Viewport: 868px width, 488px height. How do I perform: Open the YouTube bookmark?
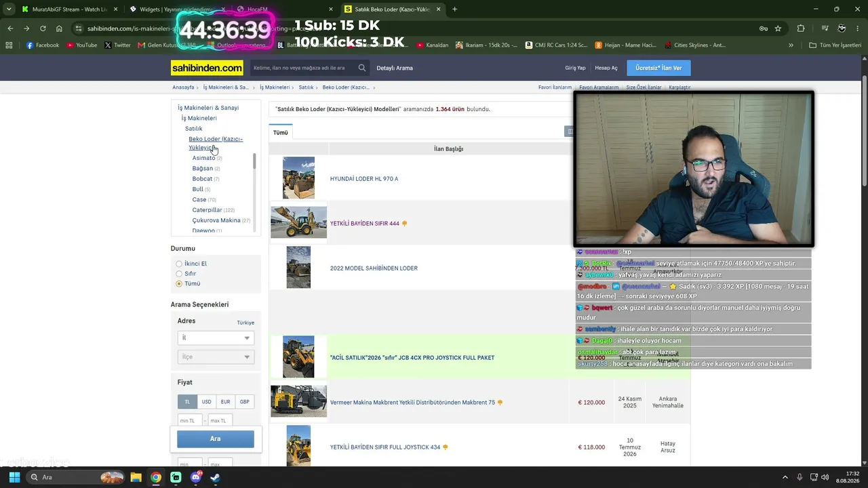pos(81,45)
